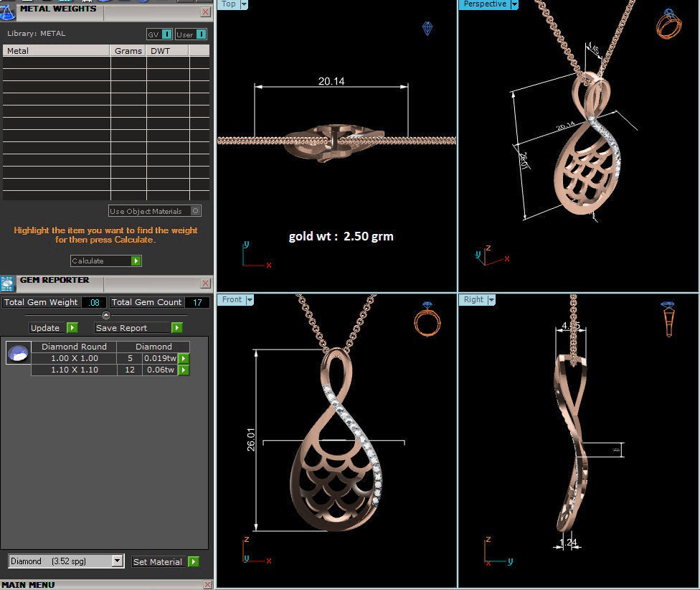Select the 1.10 X 1.10 size cell
This screenshot has width=700, height=590.
74,370
